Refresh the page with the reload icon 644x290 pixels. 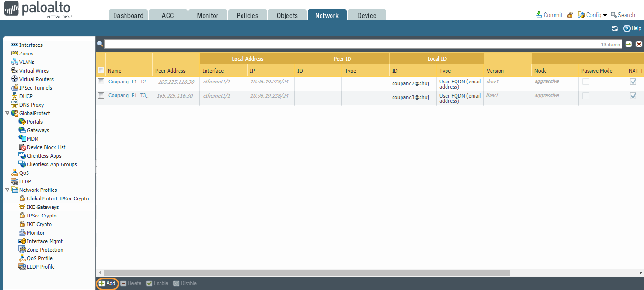pos(615,28)
